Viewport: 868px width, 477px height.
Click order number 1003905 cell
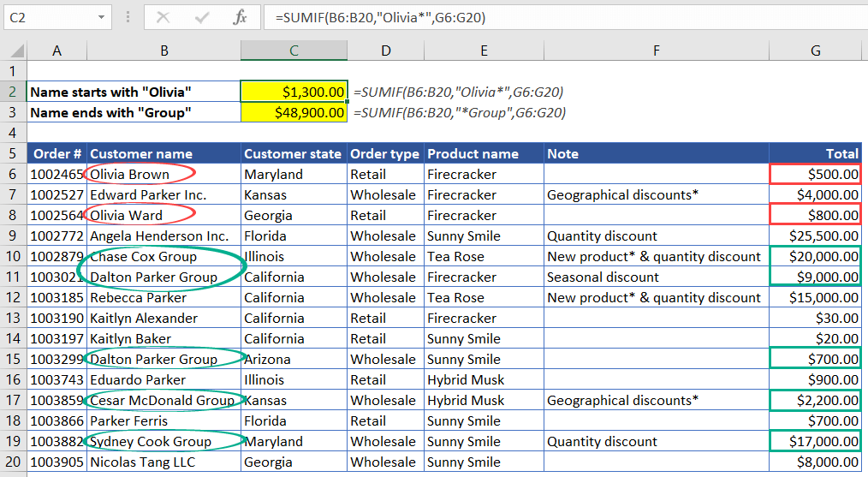(x=56, y=462)
